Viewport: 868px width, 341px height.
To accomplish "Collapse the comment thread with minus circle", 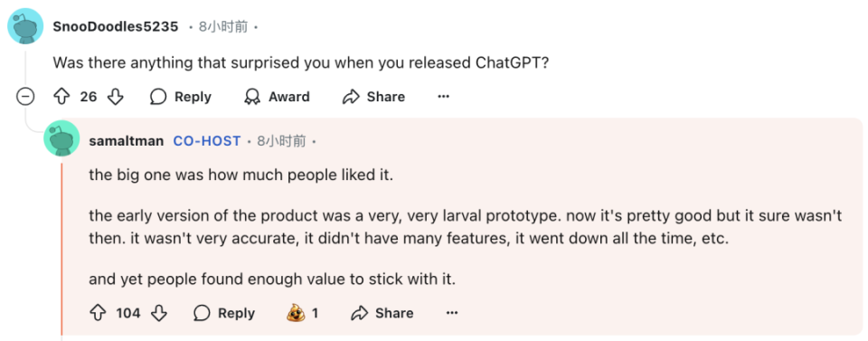I will coord(25,97).
